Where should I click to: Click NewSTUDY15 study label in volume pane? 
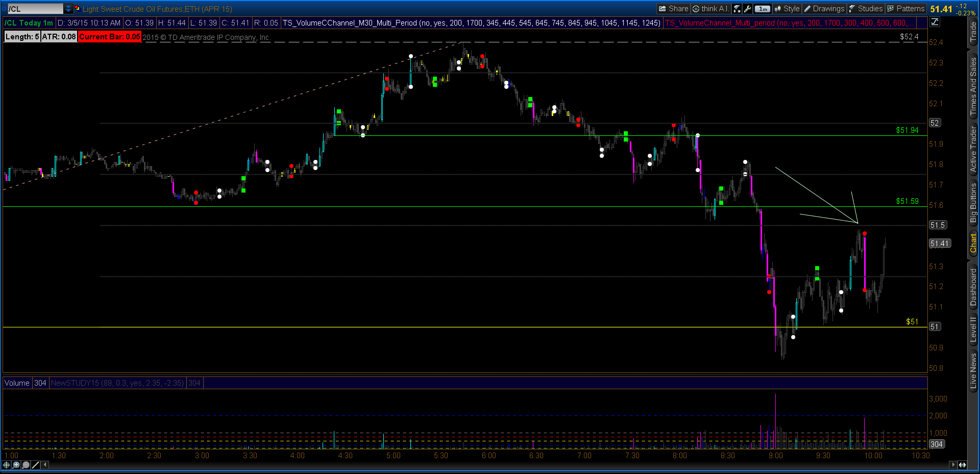[117, 383]
